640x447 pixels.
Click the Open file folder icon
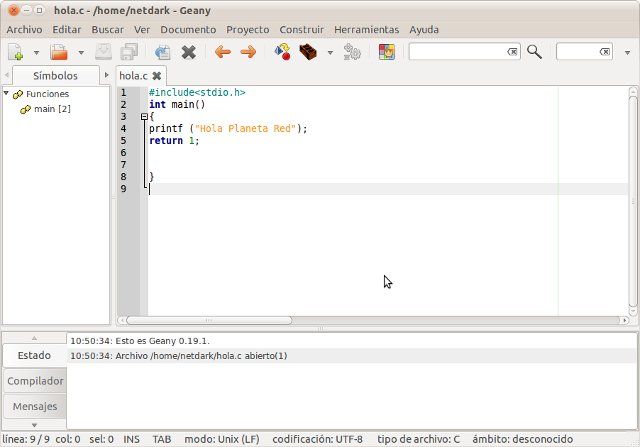tap(59, 52)
